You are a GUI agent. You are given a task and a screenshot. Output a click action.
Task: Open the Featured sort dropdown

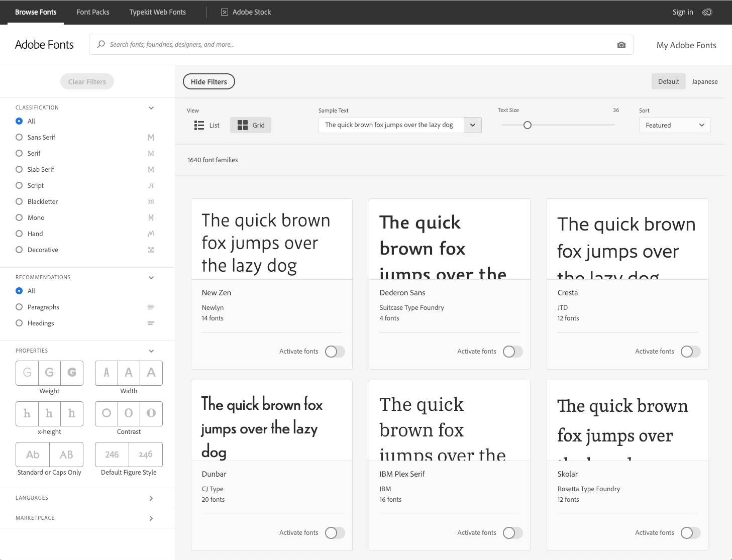[x=674, y=125]
